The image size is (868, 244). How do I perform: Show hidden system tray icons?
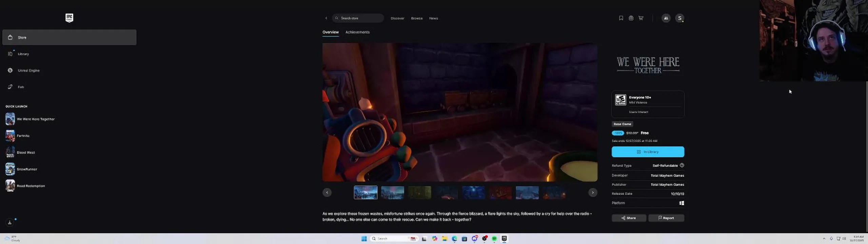coord(824,239)
